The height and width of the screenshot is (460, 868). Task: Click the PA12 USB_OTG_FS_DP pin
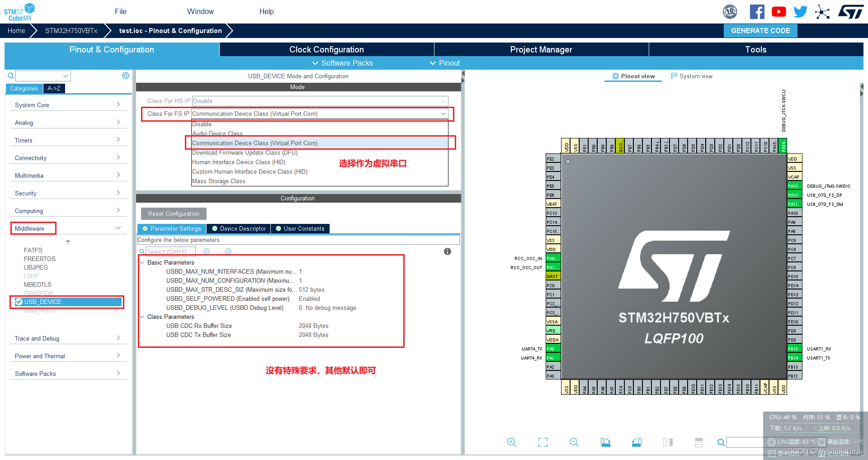point(794,195)
